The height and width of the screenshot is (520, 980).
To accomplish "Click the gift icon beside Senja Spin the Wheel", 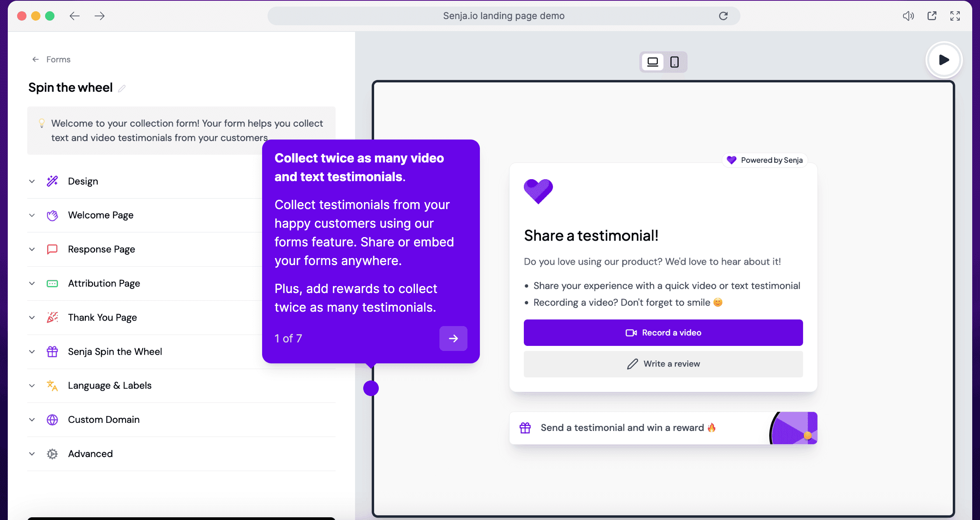I will tap(52, 352).
